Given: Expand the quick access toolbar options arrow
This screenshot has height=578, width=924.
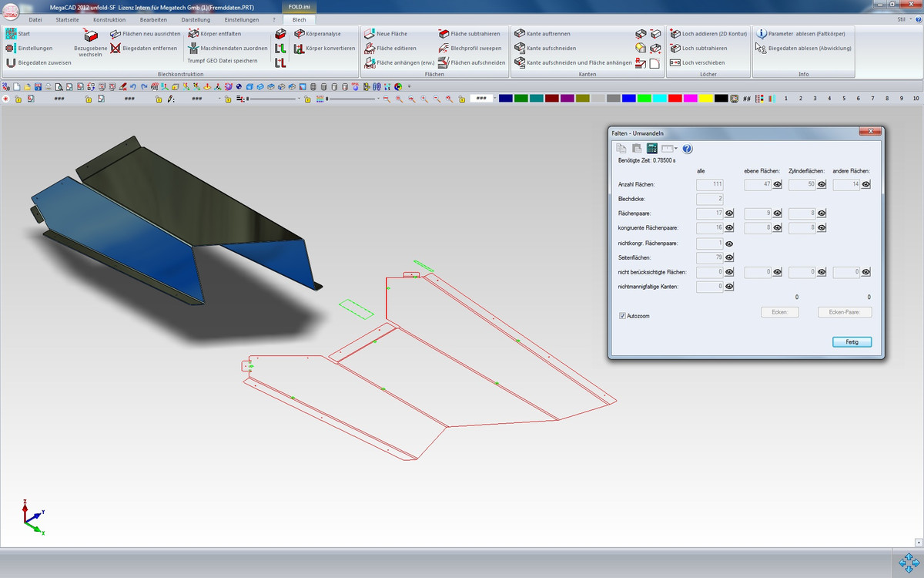Looking at the screenshot, I should [x=409, y=87].
